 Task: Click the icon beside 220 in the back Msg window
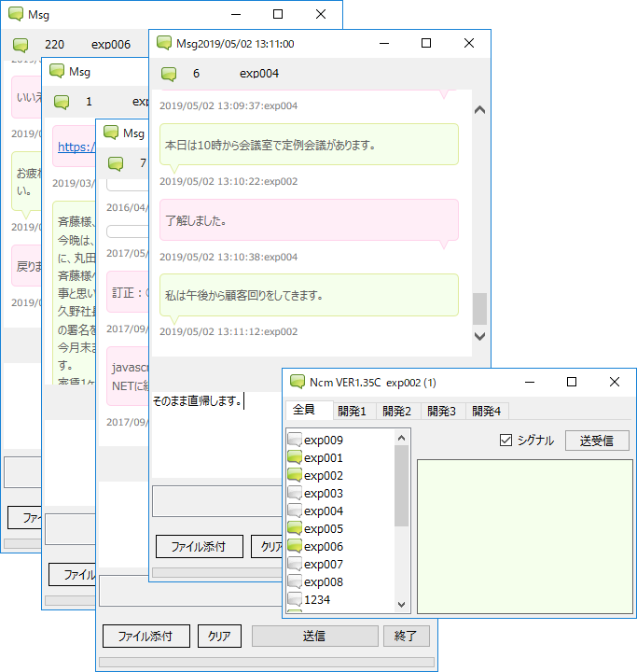(21, 45)
